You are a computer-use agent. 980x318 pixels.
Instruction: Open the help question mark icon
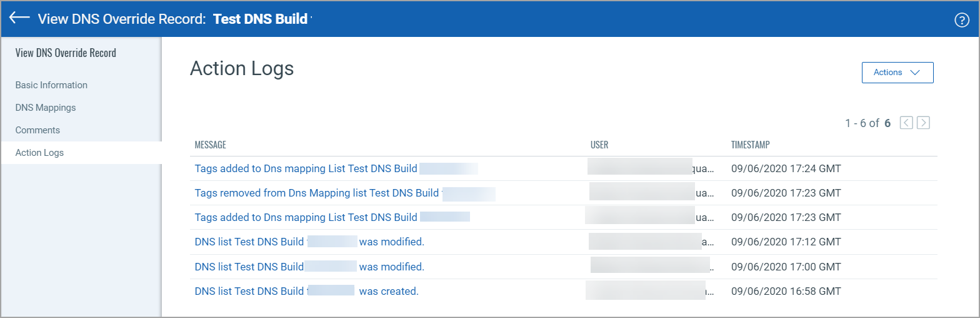pos(961,20)
